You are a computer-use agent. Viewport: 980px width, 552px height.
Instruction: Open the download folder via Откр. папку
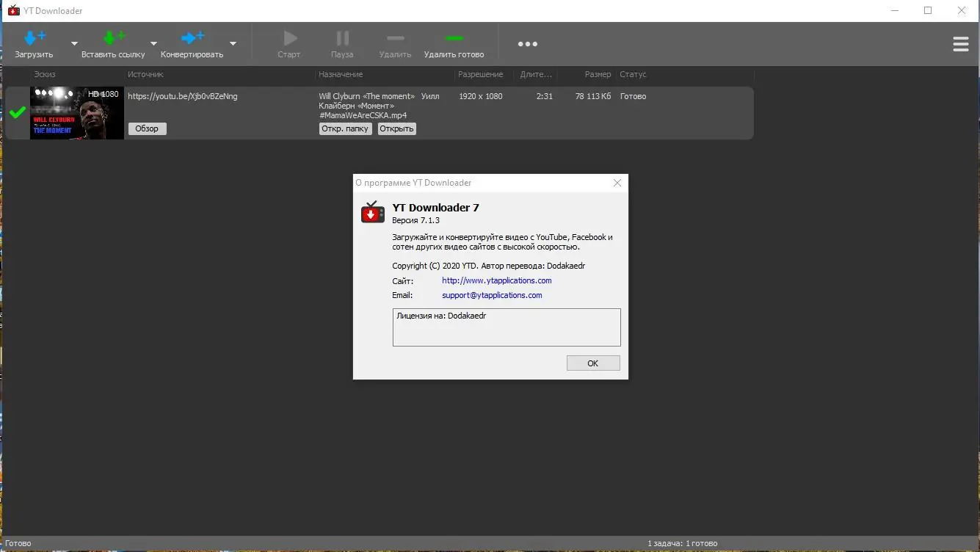pos(345,128)
